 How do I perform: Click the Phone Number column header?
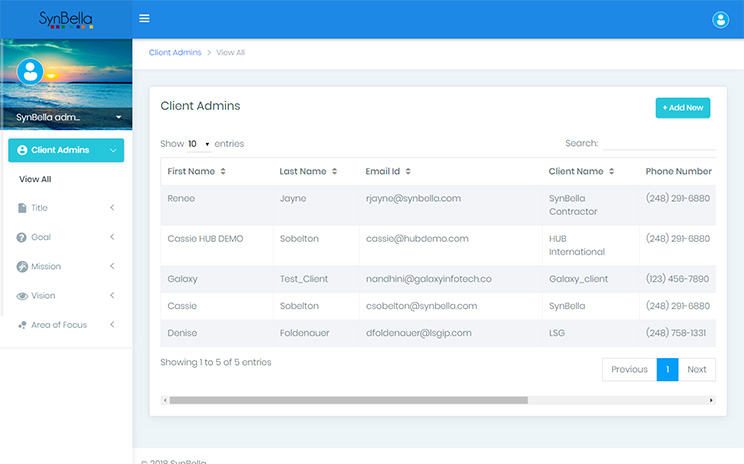pyautogui.click(x=679, y=171)
